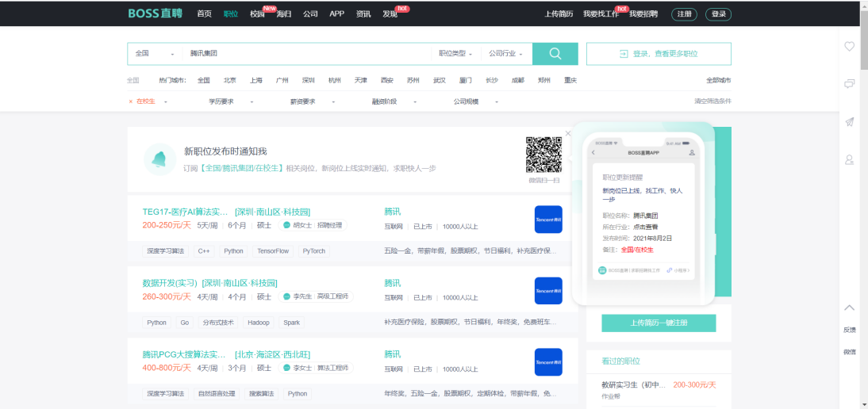Click the BOSS直聘 logo
Image resolution: width=868 pixels, height=409 pixels.
pos(156,13)
